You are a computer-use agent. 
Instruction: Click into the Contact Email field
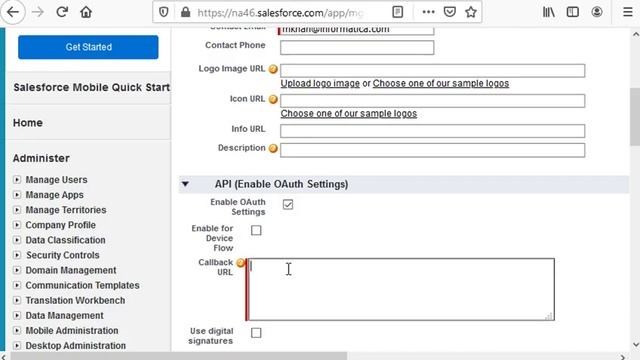click(357, 30)
